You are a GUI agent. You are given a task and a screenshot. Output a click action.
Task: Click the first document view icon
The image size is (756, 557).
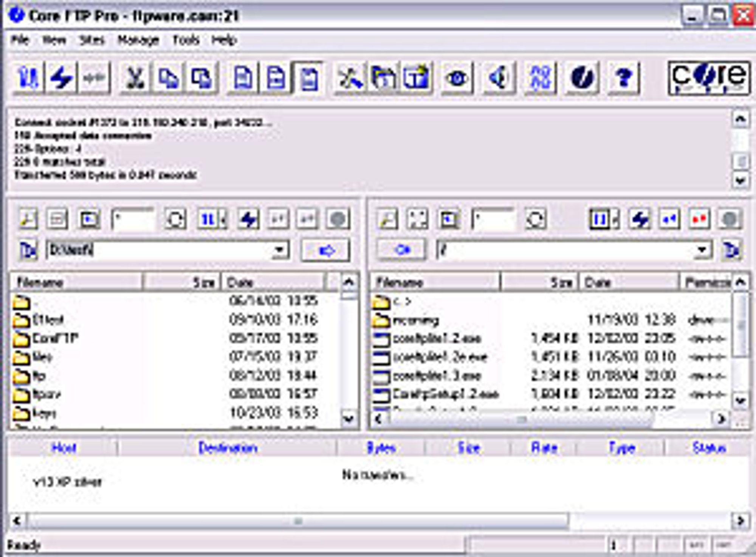(x=242, y=78)
